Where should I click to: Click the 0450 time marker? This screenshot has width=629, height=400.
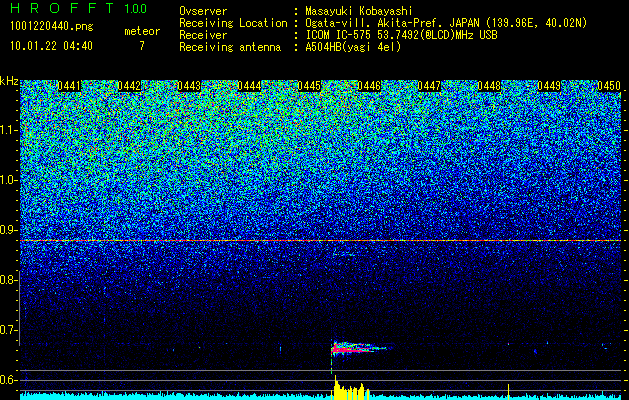[609, 86]
